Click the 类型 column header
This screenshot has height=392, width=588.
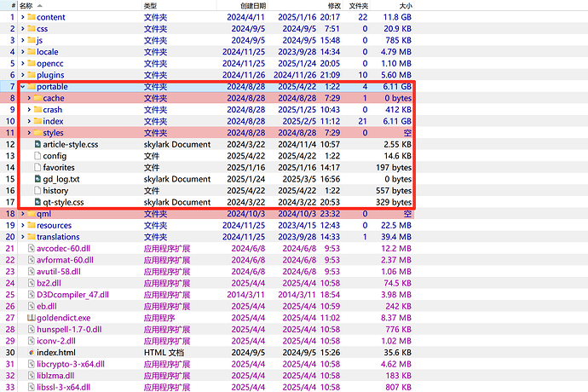point(150,6)
